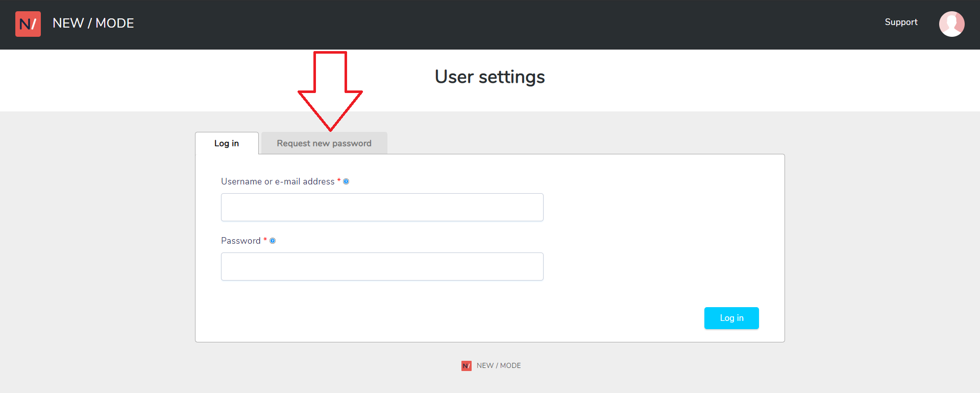Focus the Password input field
The image size is (980, 393).
coord(382,266)
